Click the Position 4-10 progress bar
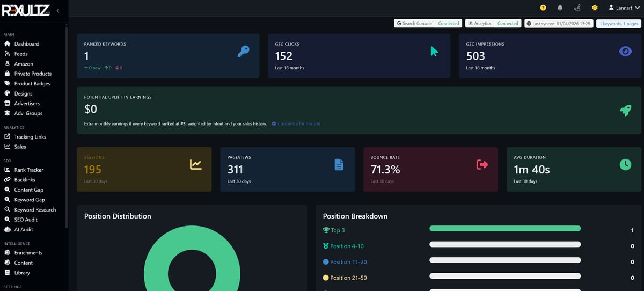The image size is (644, 291). point(505,244)
